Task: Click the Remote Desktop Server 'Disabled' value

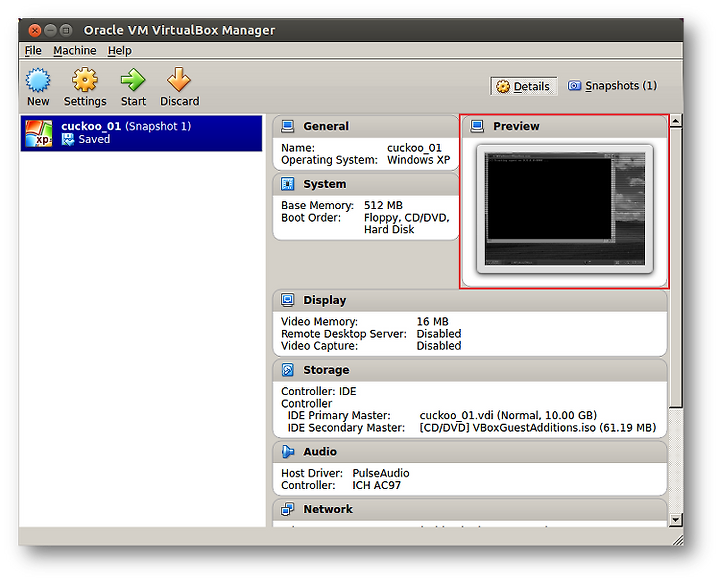Action: 439,334
